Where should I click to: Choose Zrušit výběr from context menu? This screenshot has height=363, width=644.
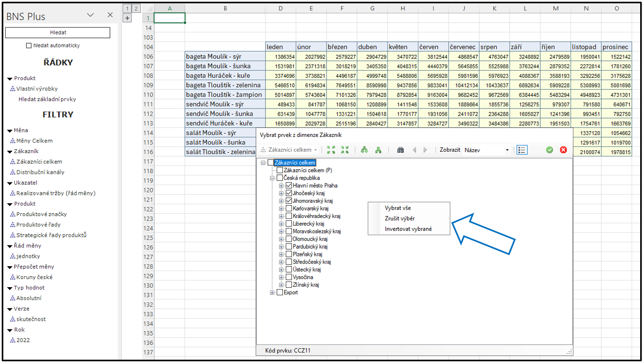[x=399, y=218]
